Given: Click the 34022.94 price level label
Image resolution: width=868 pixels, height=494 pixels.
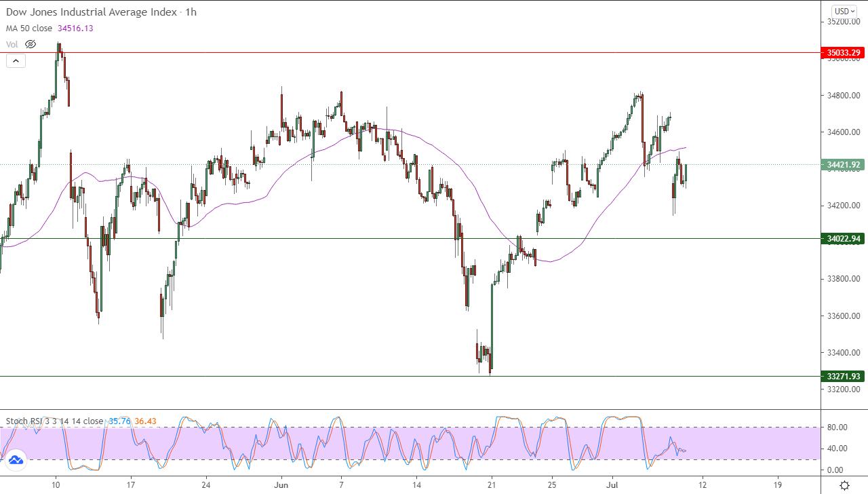Looking at the screenshot, I should (x=842, y=238).
